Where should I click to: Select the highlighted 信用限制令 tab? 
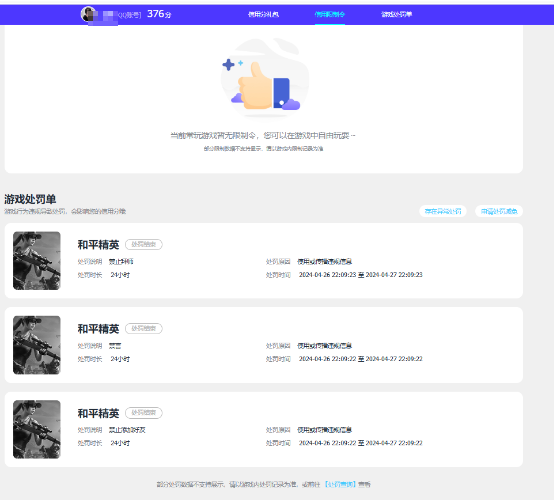(330, 14)
